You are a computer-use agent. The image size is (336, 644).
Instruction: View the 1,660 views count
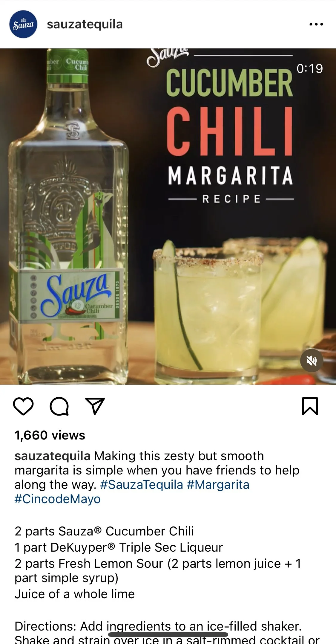(x=50, y=435)
